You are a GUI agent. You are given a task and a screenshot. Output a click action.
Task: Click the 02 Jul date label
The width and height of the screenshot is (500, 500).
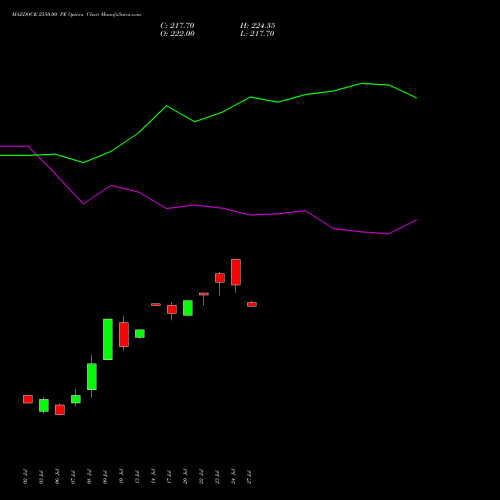pos(26,477)
